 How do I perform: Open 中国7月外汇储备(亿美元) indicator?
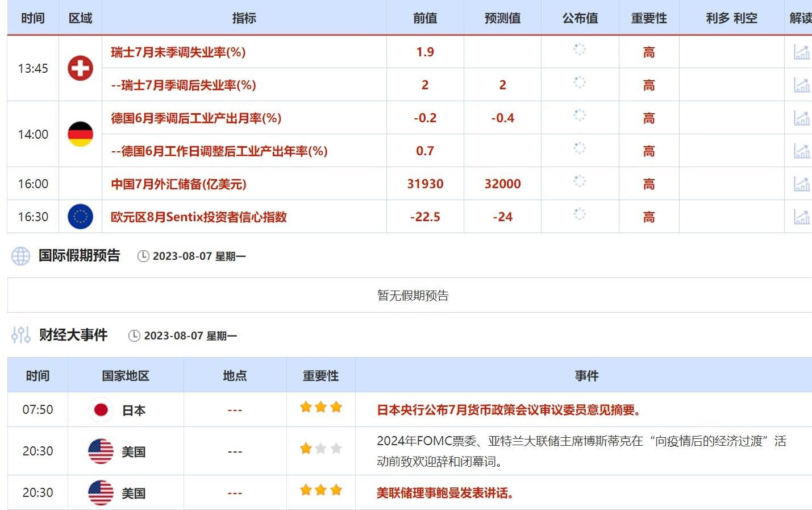click(178, 184)
